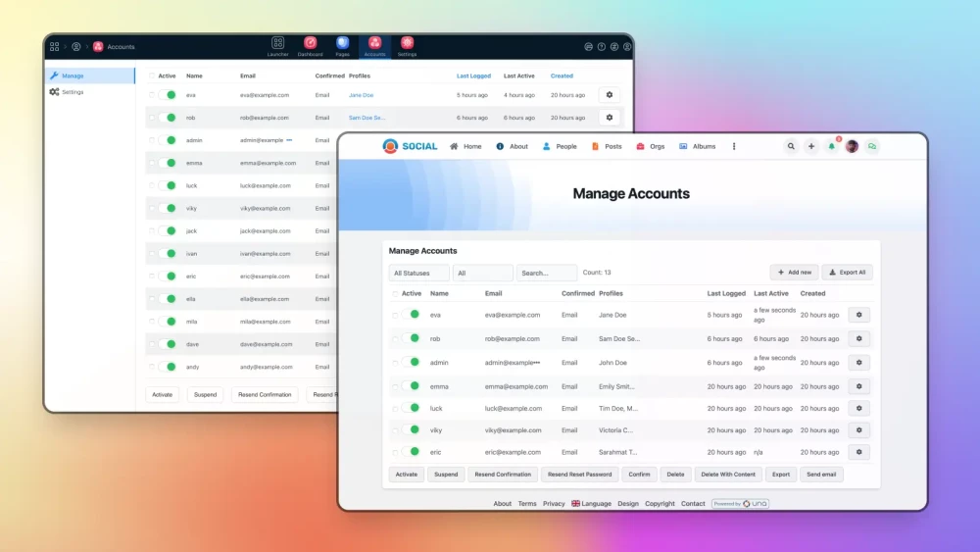
Task: Go to the People menu item
Action: tap(560, 146)
